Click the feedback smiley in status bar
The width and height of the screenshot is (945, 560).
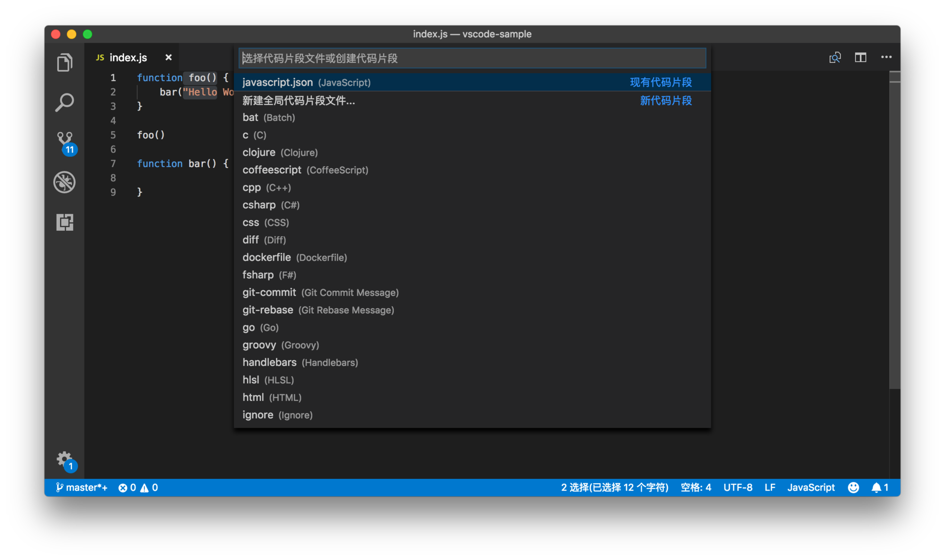(x=853, y=487)
